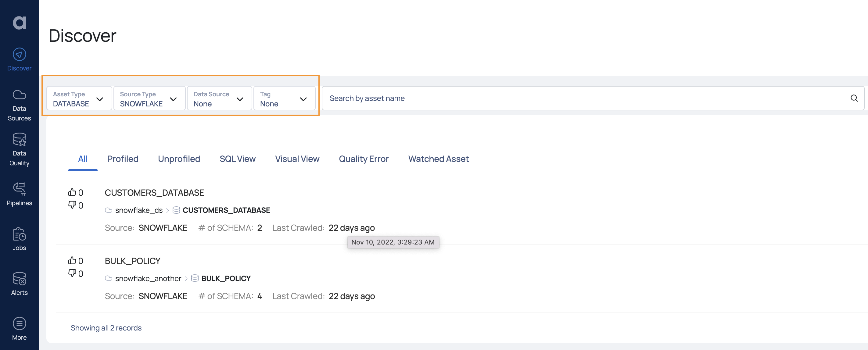
Task: Expand the Source Type dropdown
Action: [x=149, y=99]
